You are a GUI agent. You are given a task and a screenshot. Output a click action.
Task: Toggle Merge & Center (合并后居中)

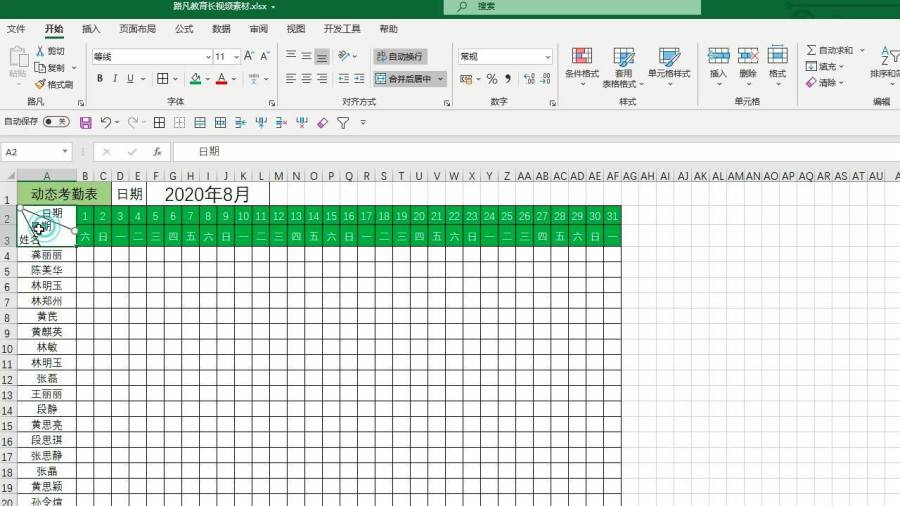(x=404, y=79)
